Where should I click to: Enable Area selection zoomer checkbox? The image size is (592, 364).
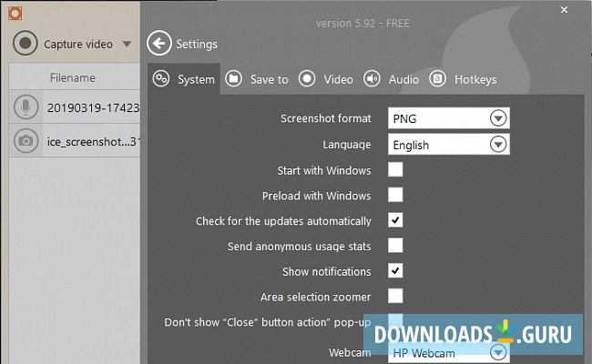395,296
